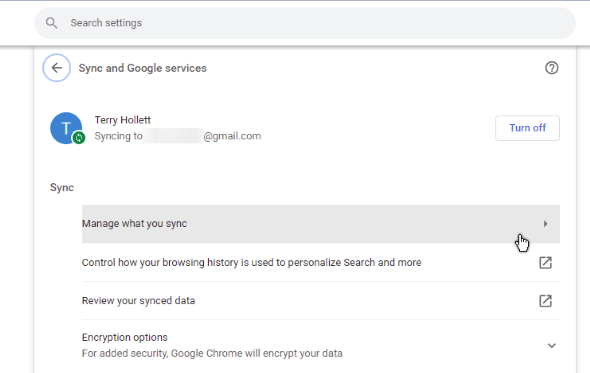Focus the Search settings field

tap(305, 23)
